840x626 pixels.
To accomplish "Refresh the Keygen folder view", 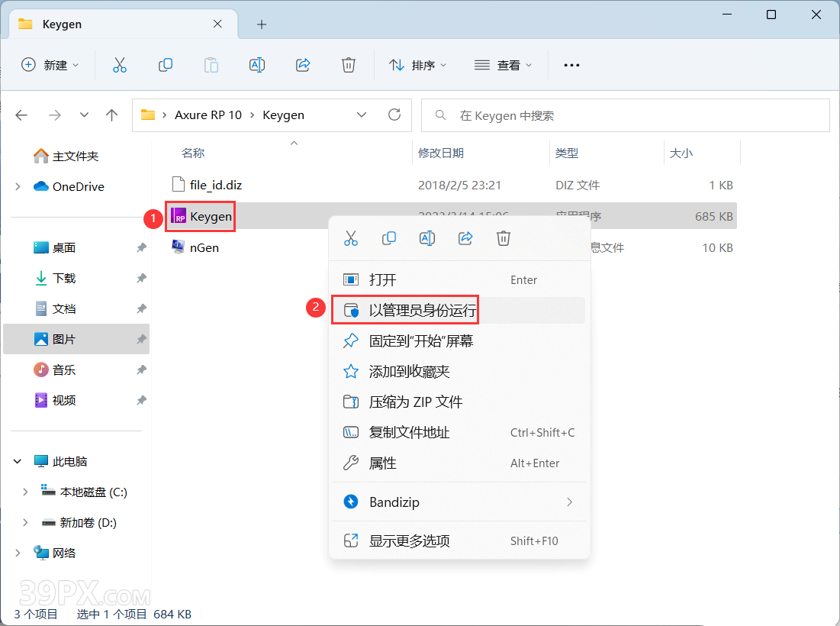I will pos(394,115).
